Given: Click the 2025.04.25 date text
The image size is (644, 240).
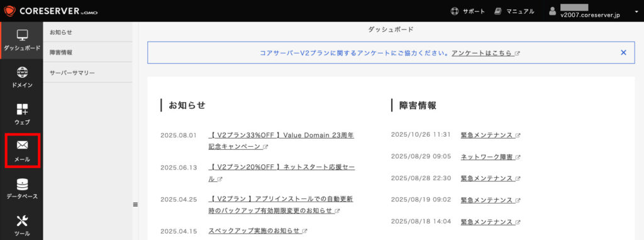Looking at the screenshot, I should click(179, 200).
